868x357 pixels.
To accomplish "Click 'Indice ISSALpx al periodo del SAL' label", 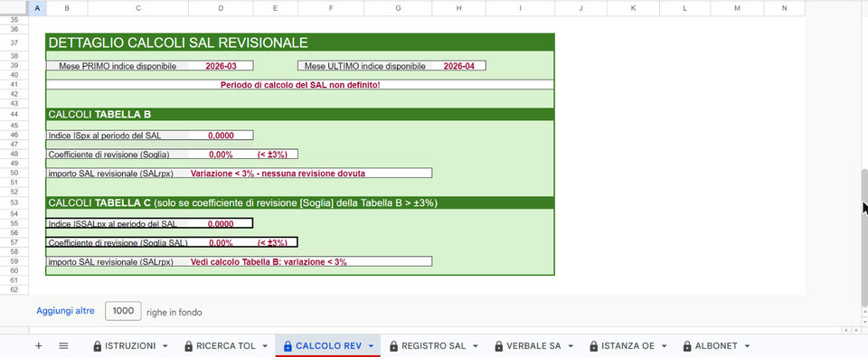I will [112, 223].
